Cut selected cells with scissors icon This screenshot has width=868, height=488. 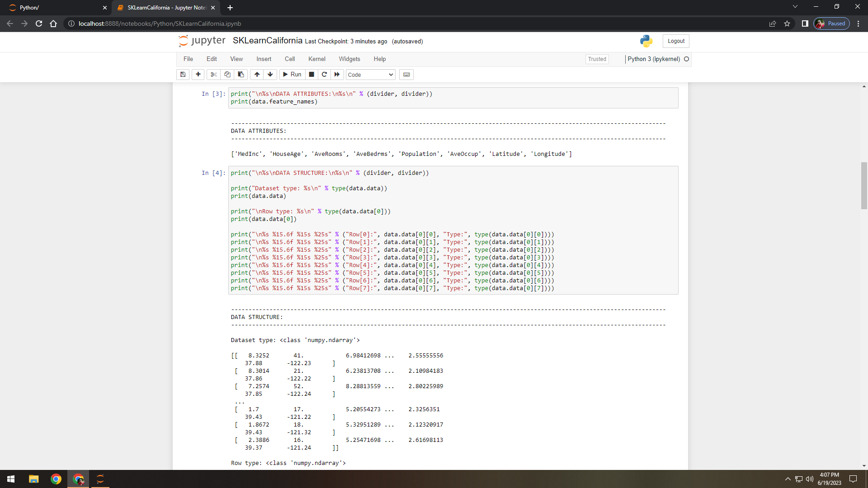[214, 75]
